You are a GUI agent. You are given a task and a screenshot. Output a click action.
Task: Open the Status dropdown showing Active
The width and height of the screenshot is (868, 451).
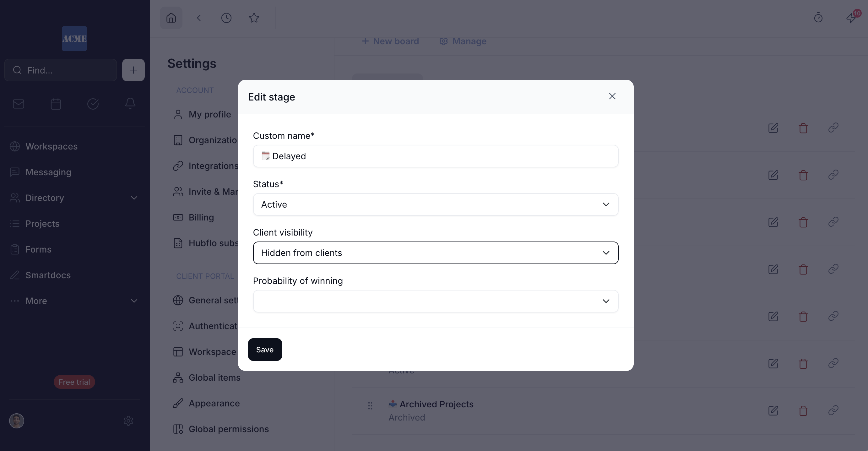pos(435,204)
